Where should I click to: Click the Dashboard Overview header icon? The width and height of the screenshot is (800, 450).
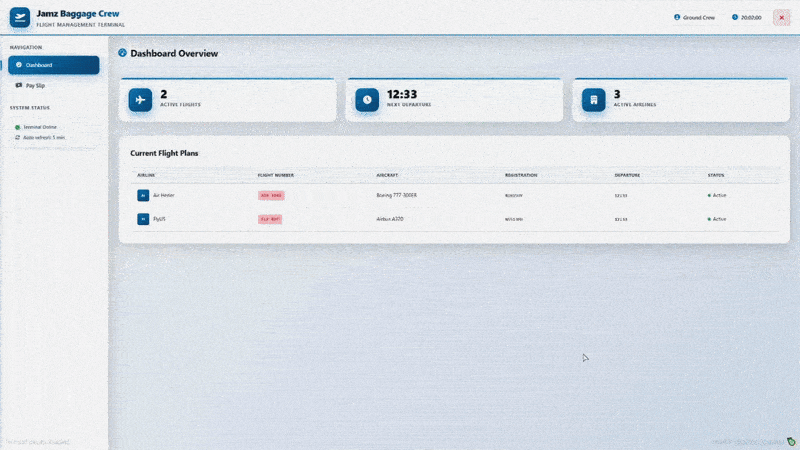click(x=123, y=53)
